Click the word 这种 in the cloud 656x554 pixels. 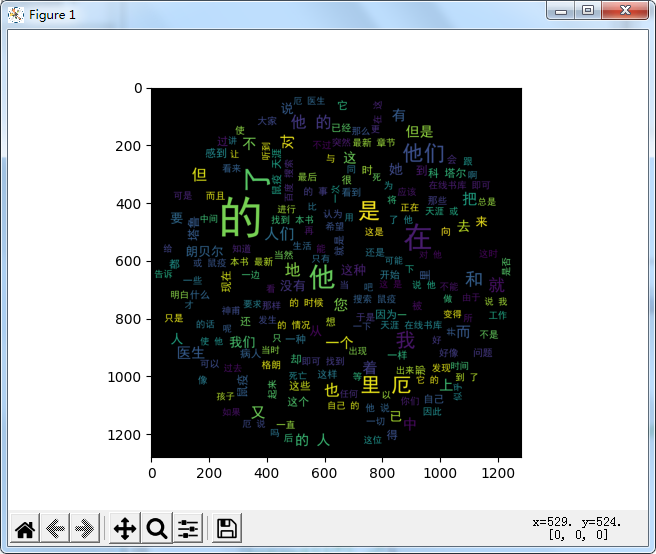point(354,270)
